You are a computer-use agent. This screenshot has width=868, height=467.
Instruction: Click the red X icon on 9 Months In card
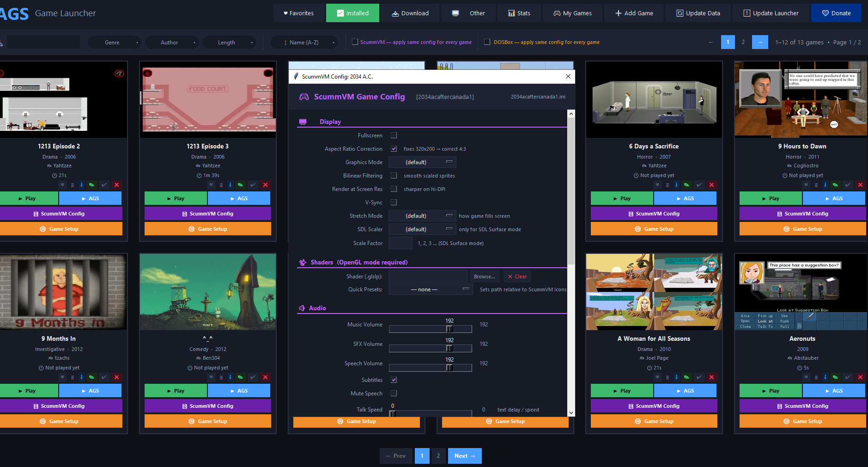(x=117, y=377)
